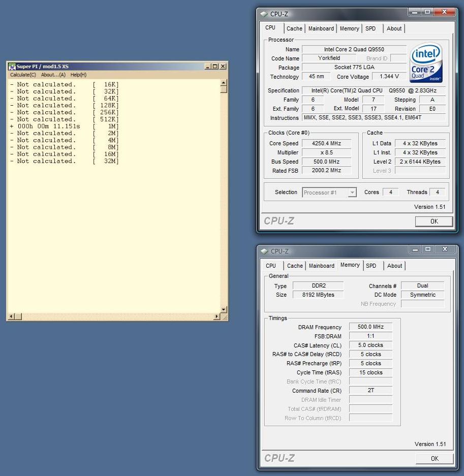
Task: Open the About...(A) menu in Super PI
Action: [53, 75]
